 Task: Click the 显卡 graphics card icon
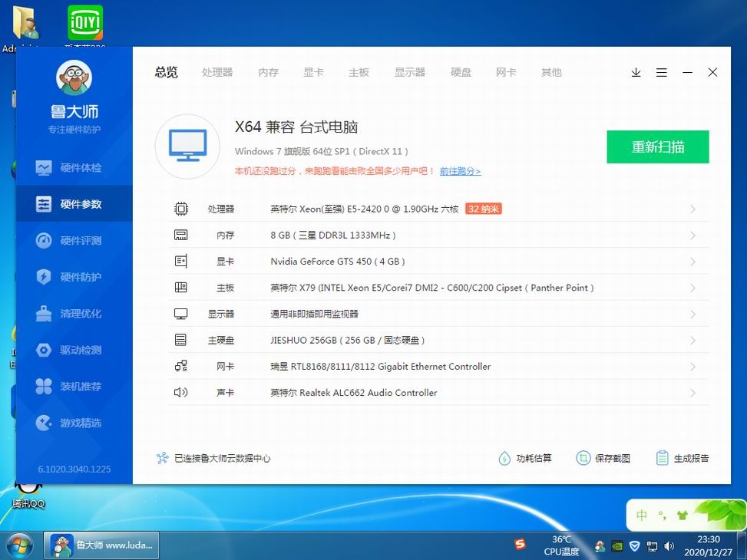click(x=181, y=262)
